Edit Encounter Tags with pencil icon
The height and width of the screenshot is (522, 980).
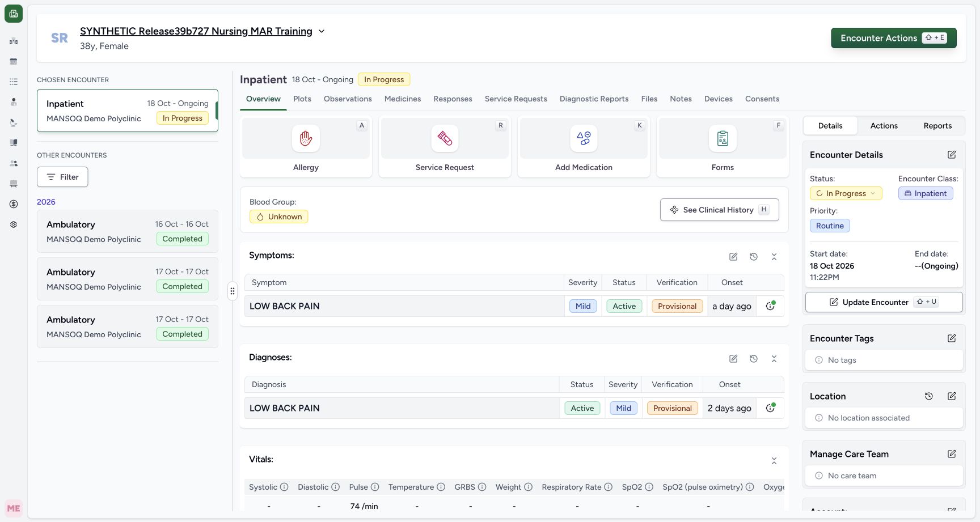pos(952,338)
